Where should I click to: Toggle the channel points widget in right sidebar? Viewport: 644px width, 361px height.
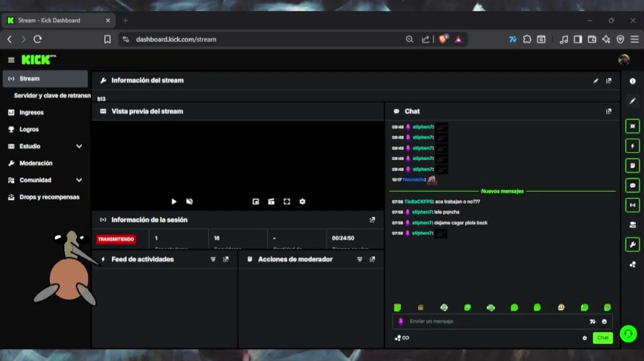[x=633, y=264]
